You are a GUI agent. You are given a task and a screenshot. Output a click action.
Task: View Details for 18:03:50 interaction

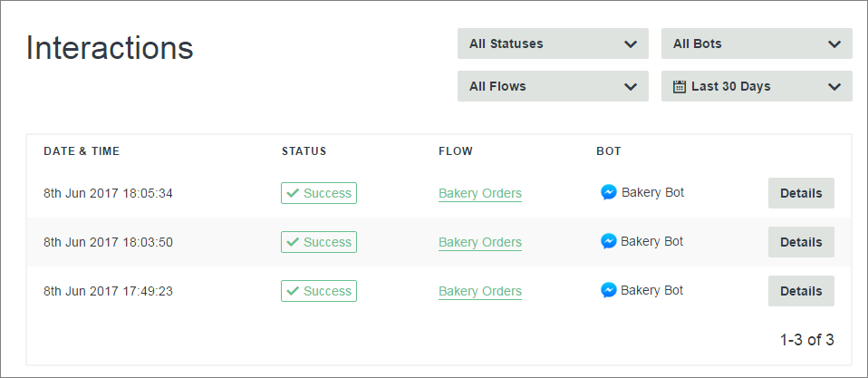click(x=801, y=242)
